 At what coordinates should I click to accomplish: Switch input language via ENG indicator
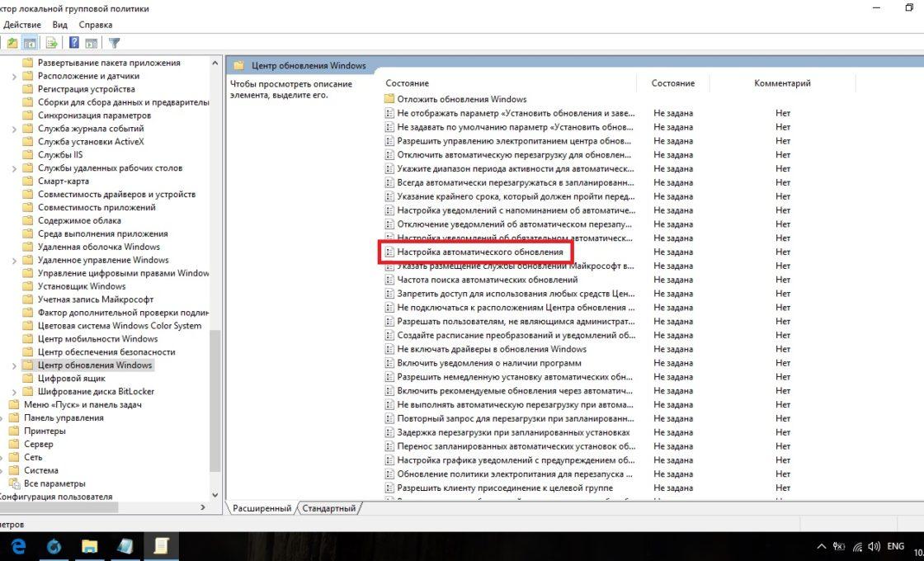click(896, 546)
